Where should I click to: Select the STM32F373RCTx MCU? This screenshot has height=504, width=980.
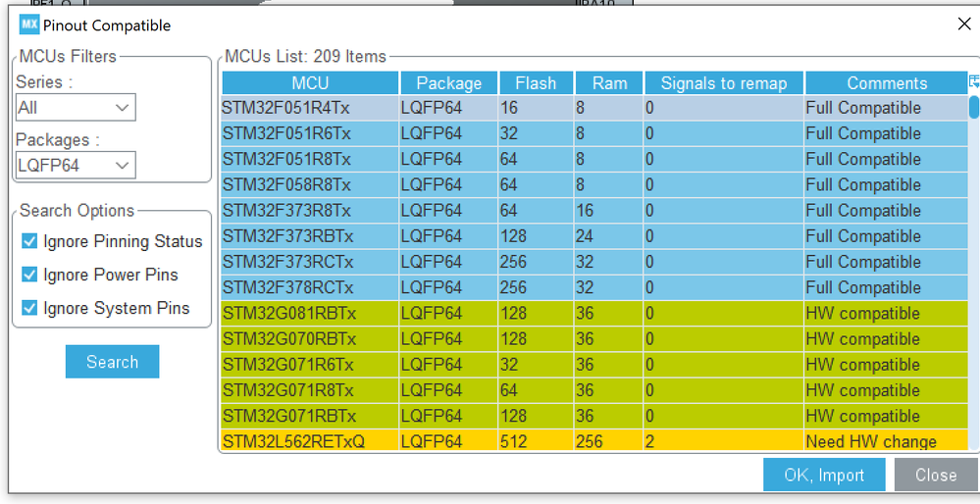tap(594, 262)
